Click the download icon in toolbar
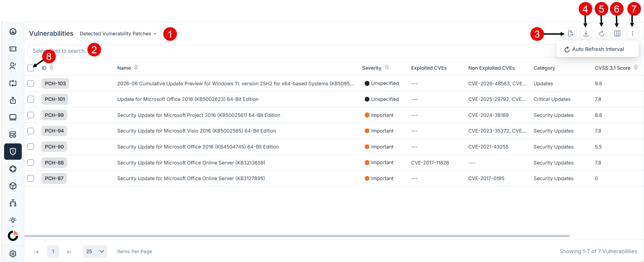 coord(586,34)
